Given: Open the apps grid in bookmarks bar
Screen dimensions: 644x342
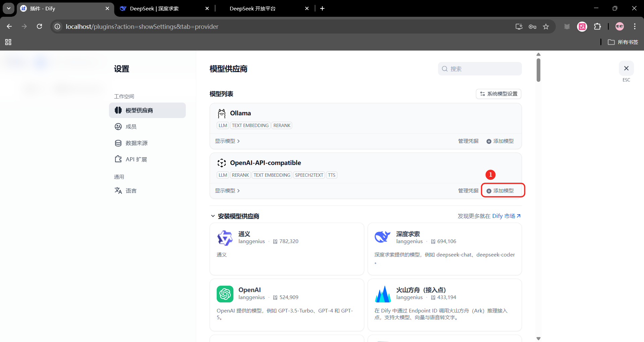Looking at the screenshot, I should (8, 42).
